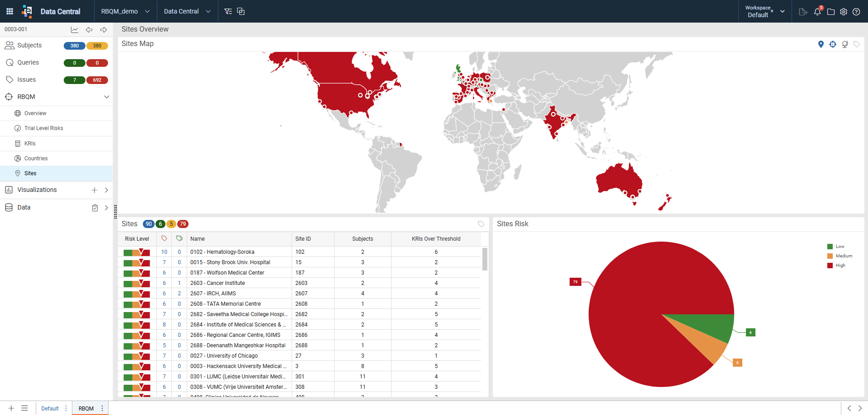Select row 2608 - TATA Memorial Centre
This screenshot has width=868, height=415.
click(x=299, y=304)
